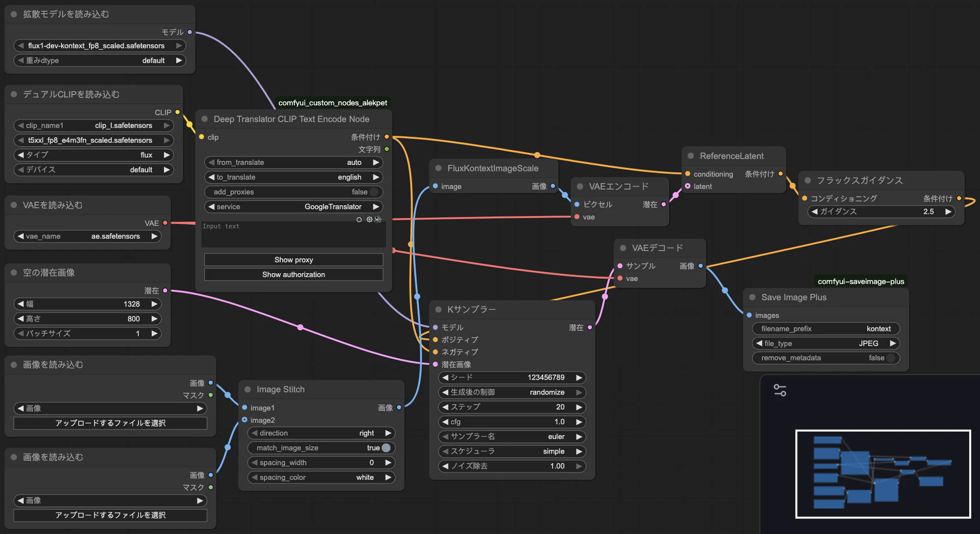Click the gear icon above Input text
Screen dimensions: 980x534
pyautogui.click(x=369, y=220)
